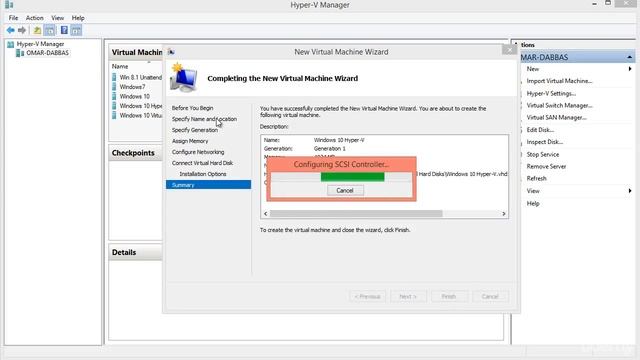Viewport: 640px width, 360px height.
Task: Click the description scrollbar left arrow
Action: [x=266, y=213]
